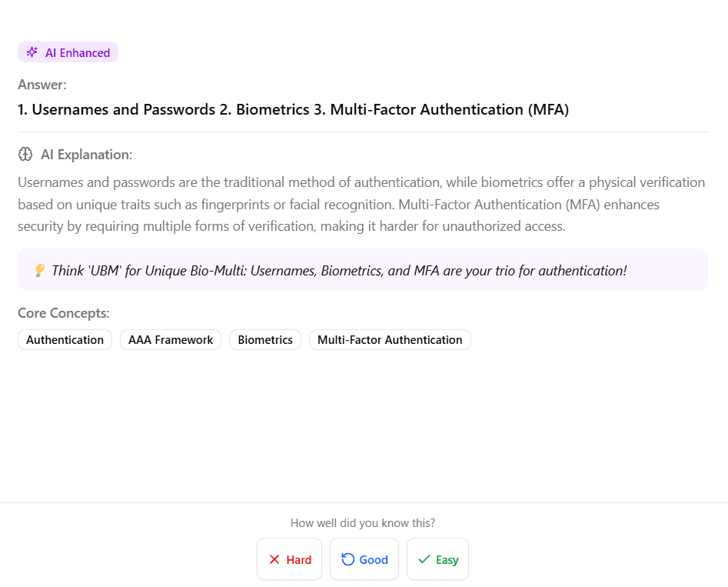
Task: Click the Biometrics core concept chip
Action: click(x=264, y=339)
